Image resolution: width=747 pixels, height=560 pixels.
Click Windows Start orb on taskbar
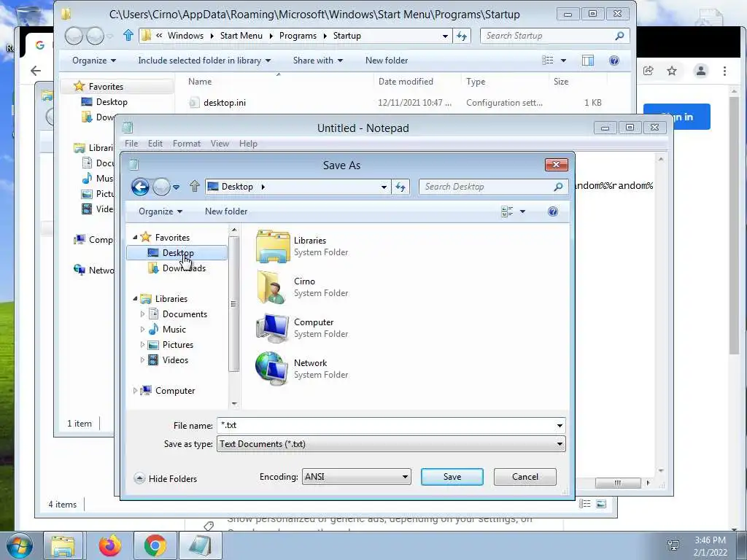point(19,545)
